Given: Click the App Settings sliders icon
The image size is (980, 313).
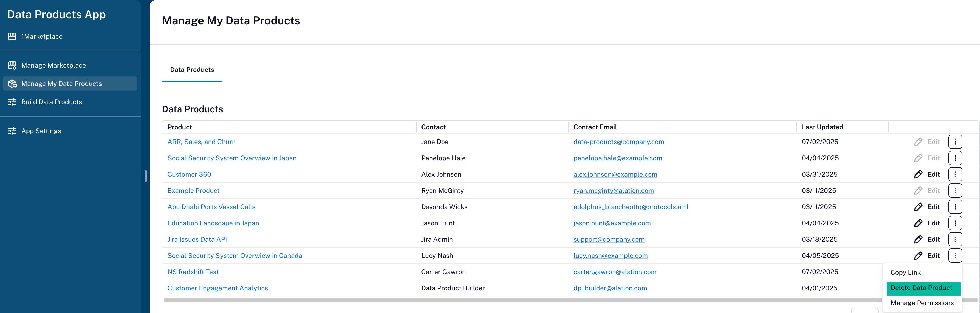Looking at the screenshot, I should 12,131.
